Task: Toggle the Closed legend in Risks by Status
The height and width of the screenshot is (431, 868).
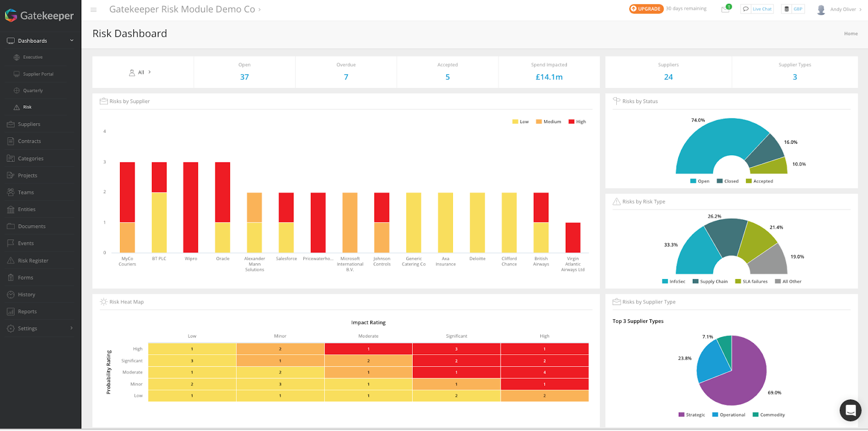Action: click(727, 181)
